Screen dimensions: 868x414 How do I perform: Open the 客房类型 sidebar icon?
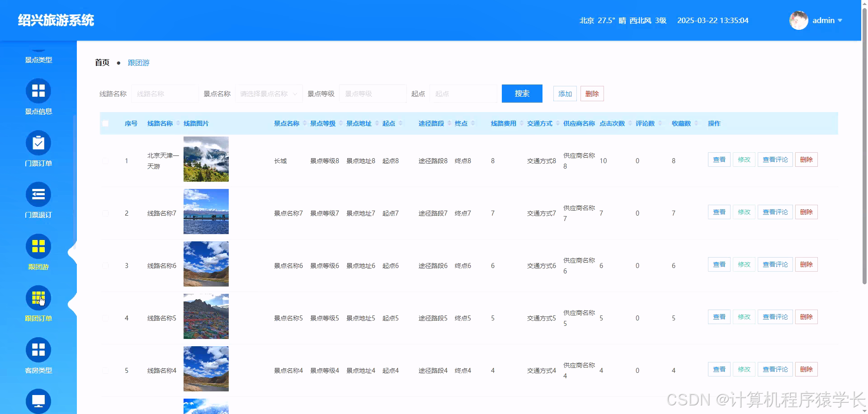[38, 350]
